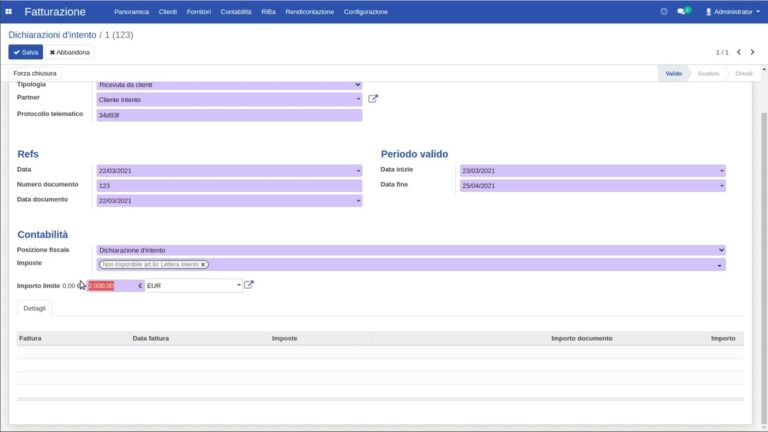Open the Posizione fiscale dropdown

411,250
